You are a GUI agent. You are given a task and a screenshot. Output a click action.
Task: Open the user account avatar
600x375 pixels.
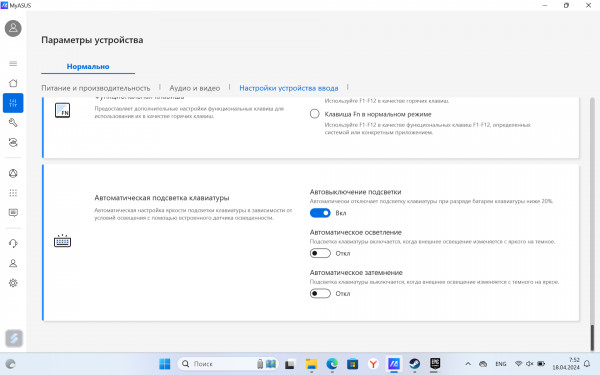(x=13, y=28)
